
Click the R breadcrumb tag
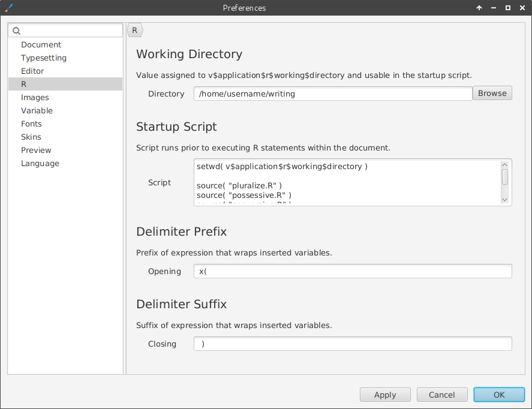tap(135, 30)
